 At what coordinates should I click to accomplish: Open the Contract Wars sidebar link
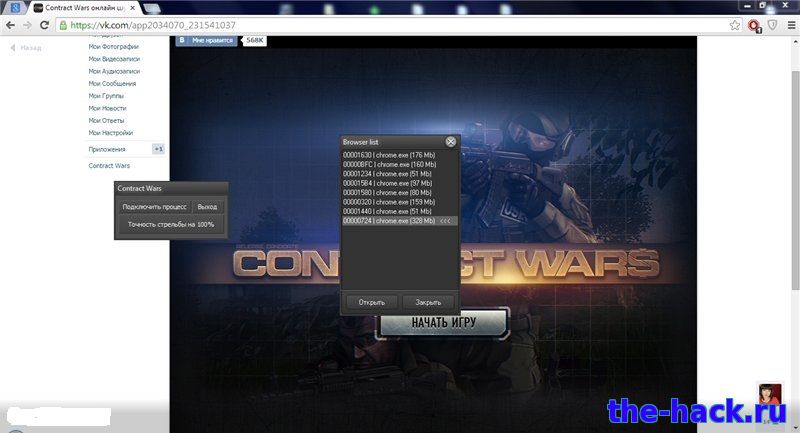click(109, 166)
